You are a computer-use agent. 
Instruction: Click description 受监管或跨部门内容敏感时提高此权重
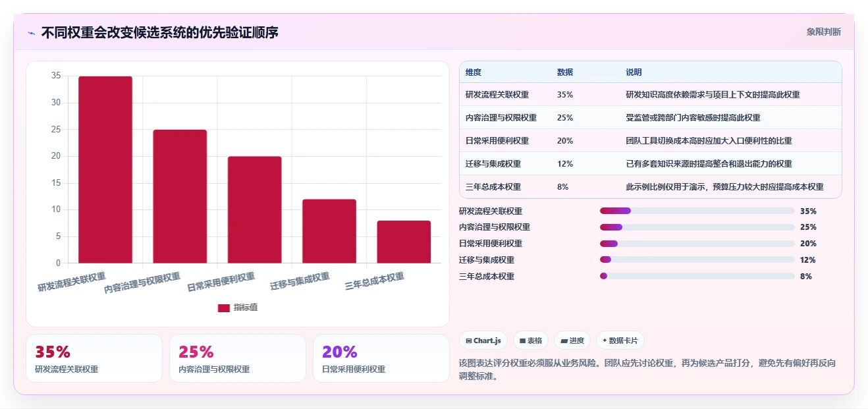coord(693,118)
